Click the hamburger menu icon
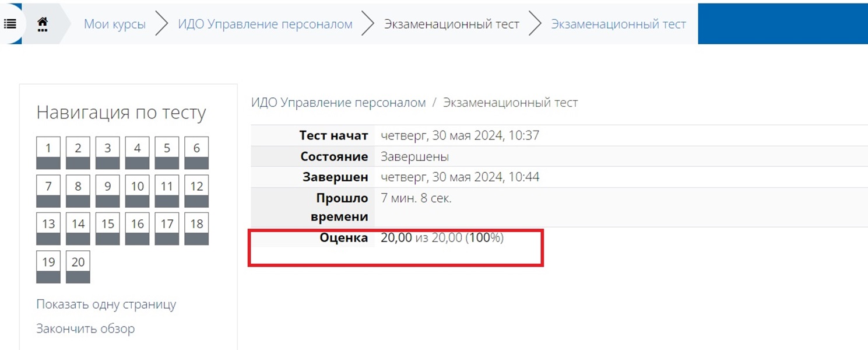 point(10,24)
